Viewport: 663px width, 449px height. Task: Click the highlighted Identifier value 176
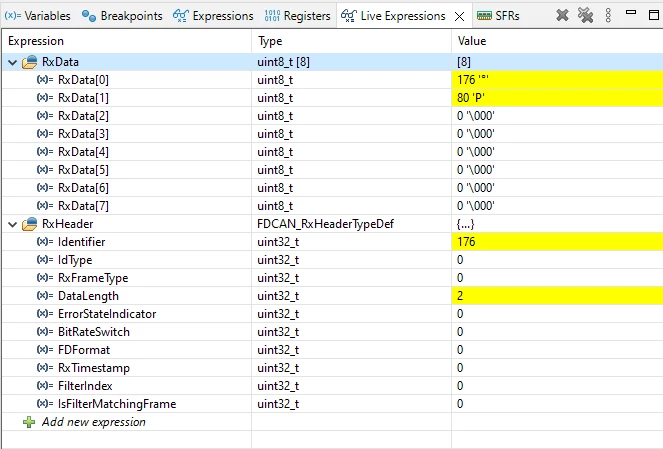coord(466,242)
